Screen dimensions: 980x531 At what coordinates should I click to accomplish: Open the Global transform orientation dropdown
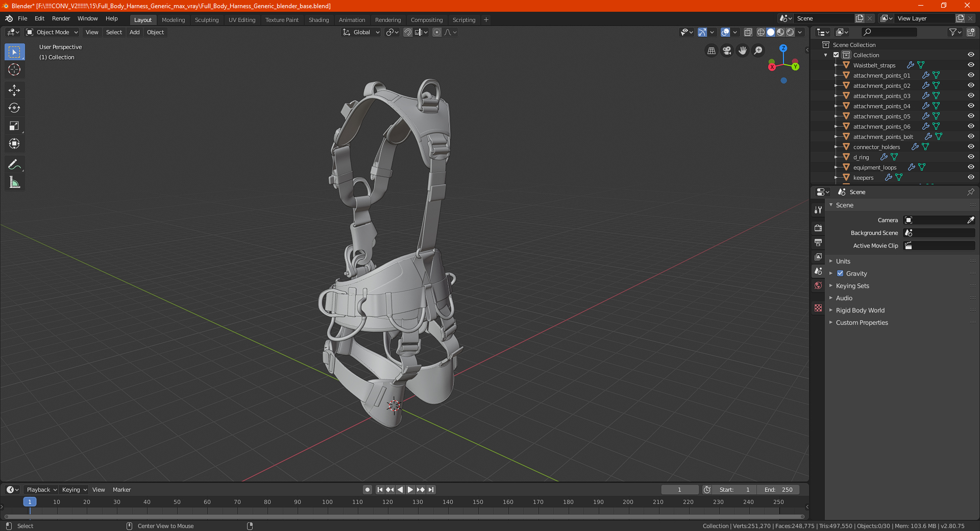361,32
